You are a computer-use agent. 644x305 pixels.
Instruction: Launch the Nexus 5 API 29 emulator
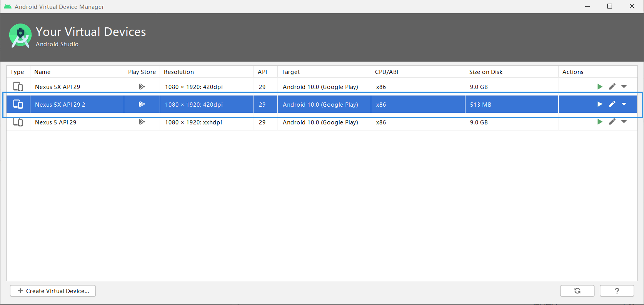600,122
